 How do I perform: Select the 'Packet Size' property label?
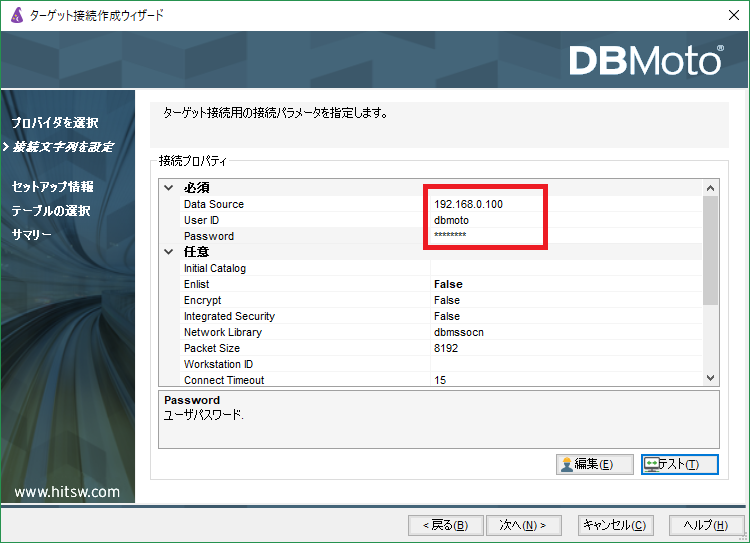212,348
